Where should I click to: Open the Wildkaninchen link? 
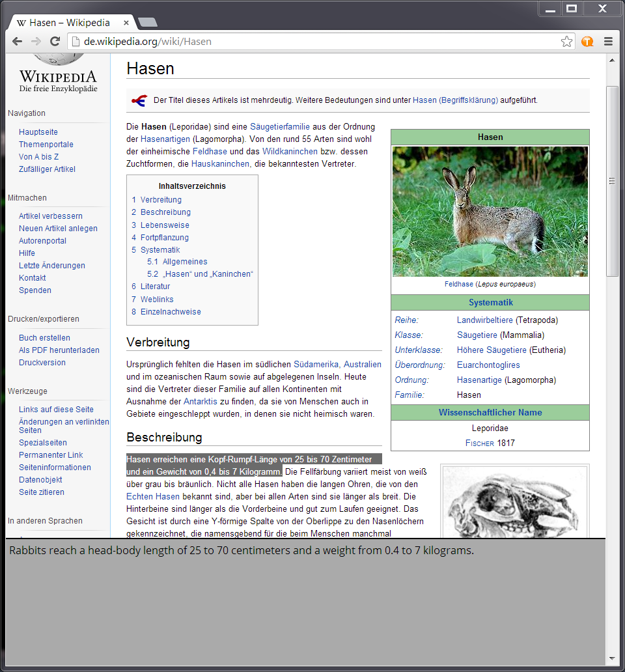[x=290, y=152]
